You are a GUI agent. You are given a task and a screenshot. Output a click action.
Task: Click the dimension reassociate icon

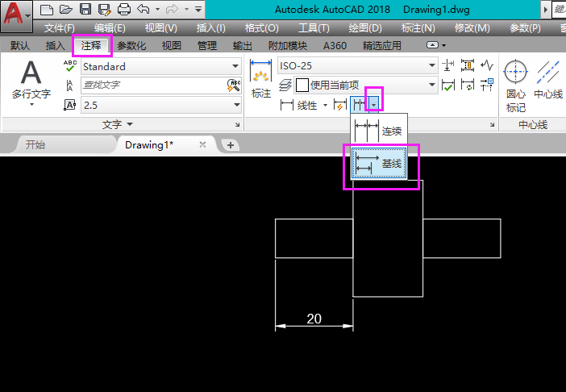487,85
